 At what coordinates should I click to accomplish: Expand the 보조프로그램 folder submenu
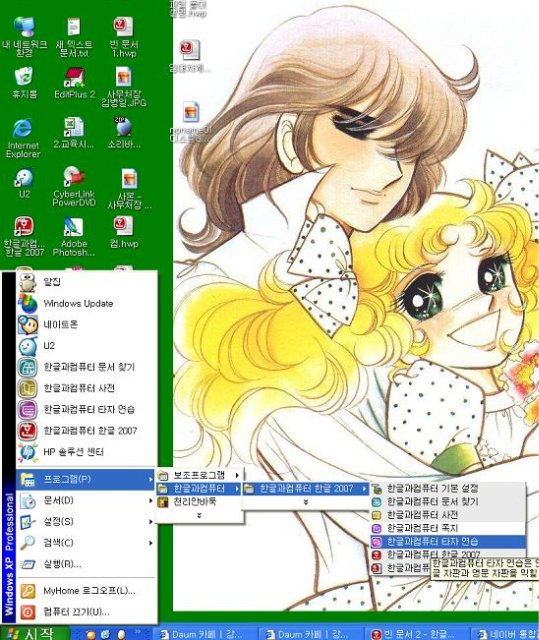click(x=200, y=475)
